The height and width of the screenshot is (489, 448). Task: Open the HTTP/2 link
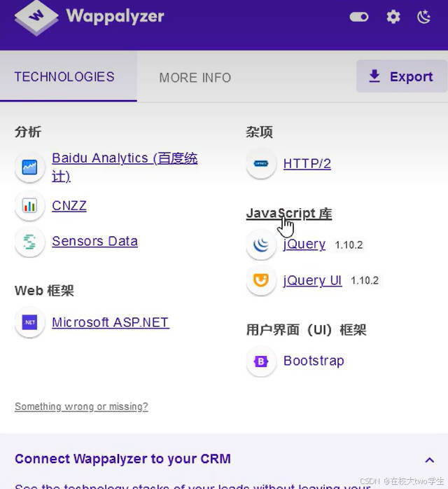tap(307, 164)
